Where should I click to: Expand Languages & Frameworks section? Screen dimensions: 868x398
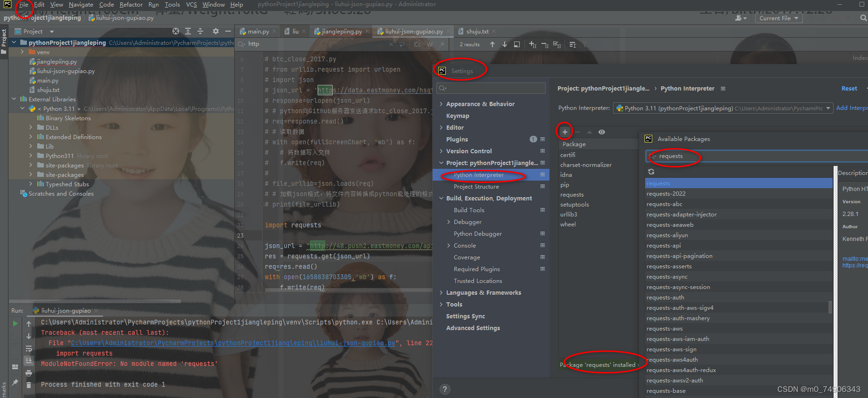(441, 292)
